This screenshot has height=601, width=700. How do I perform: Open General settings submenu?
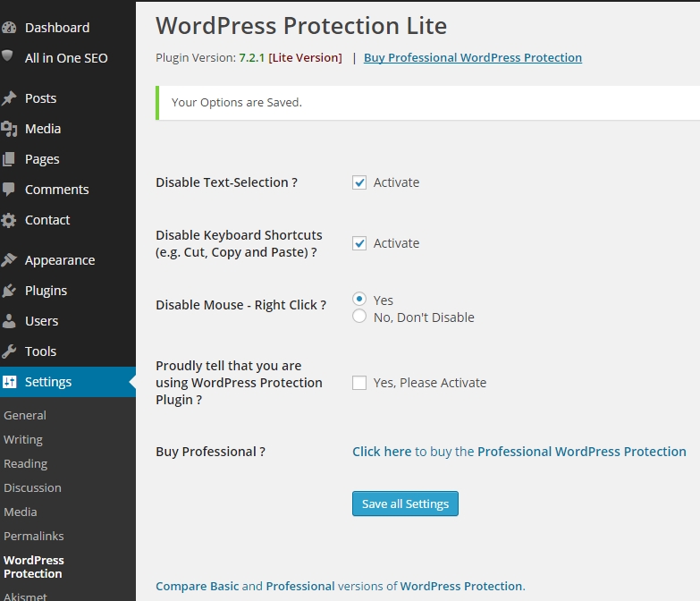[x=25, y=415]
